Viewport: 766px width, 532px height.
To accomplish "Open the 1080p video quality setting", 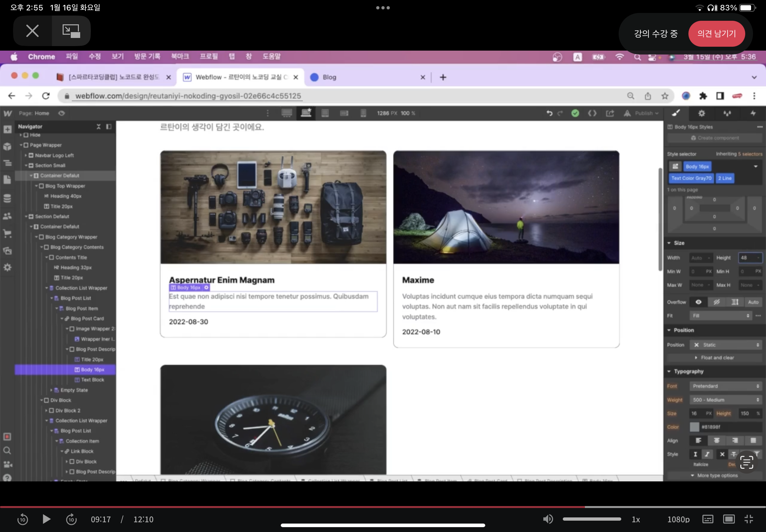I will coord(678,519).
